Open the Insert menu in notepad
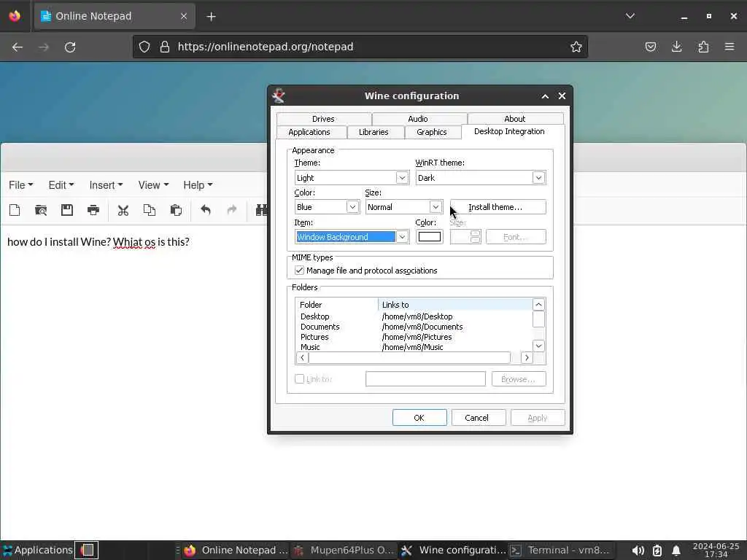Viewport: 747px width, 560px height. tap(106, 185)
